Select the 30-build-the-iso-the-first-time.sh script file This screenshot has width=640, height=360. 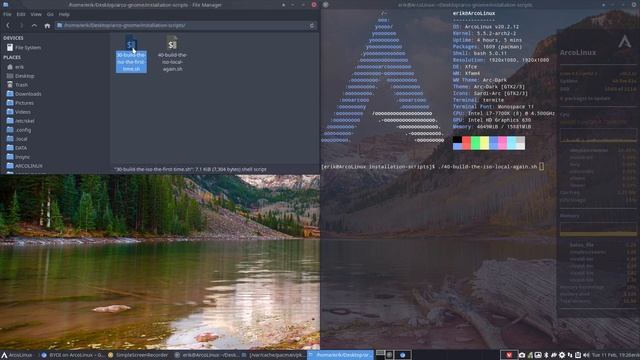131,54
